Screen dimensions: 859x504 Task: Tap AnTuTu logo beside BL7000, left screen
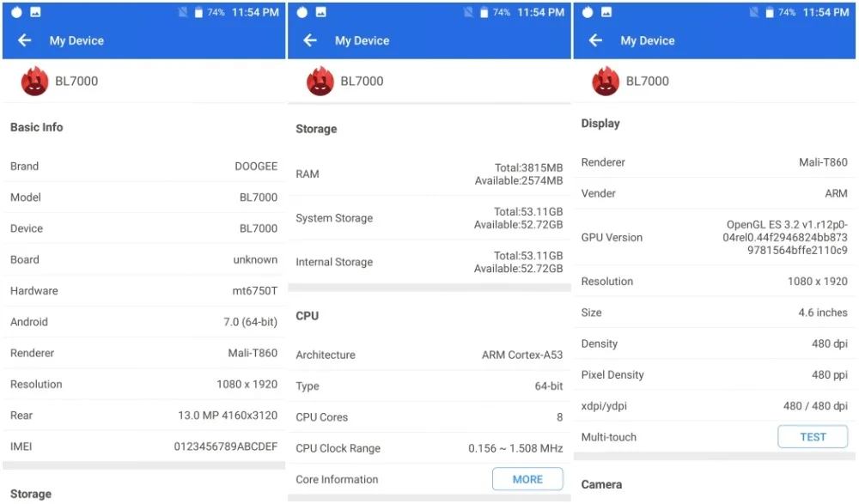coord(34,81)
